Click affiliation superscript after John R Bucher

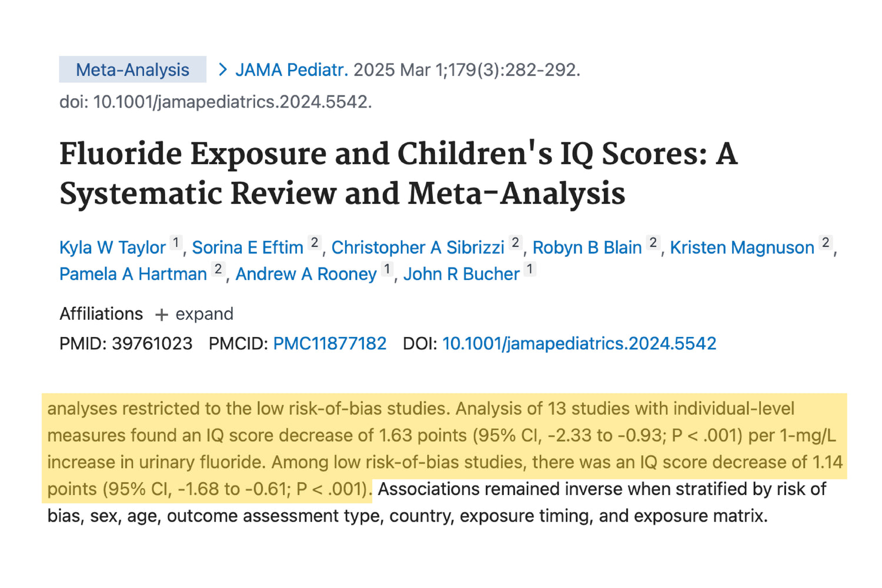click(x=530, y=269)
